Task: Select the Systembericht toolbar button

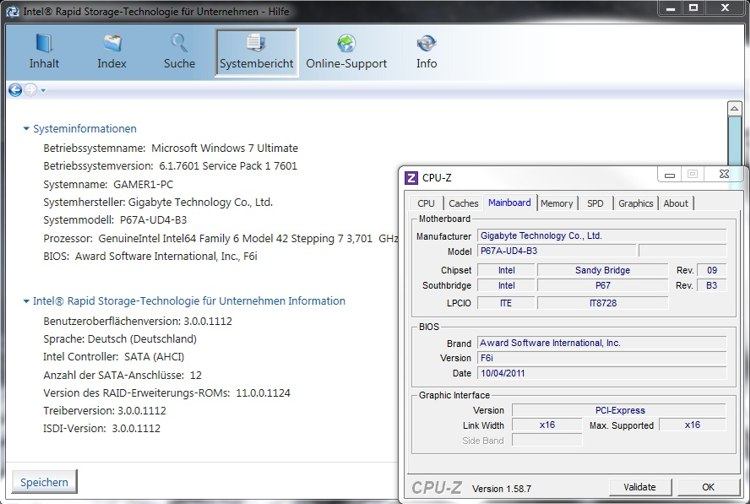Action: click(x=257, y=52)
